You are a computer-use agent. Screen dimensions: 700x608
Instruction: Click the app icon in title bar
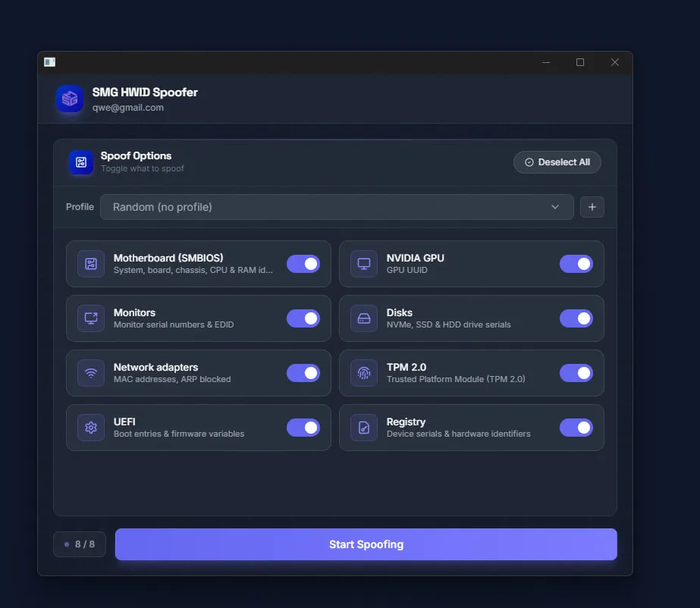[x=49, y=62]
